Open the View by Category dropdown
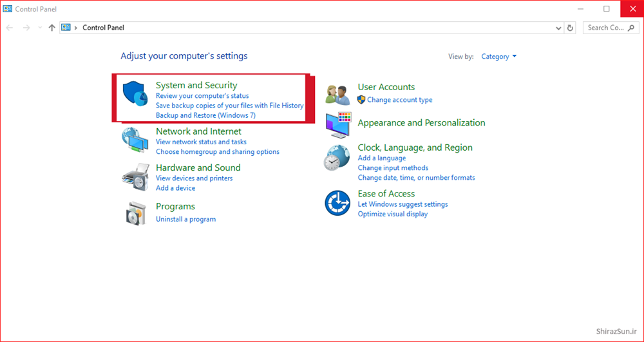 (x=499, y=57)
